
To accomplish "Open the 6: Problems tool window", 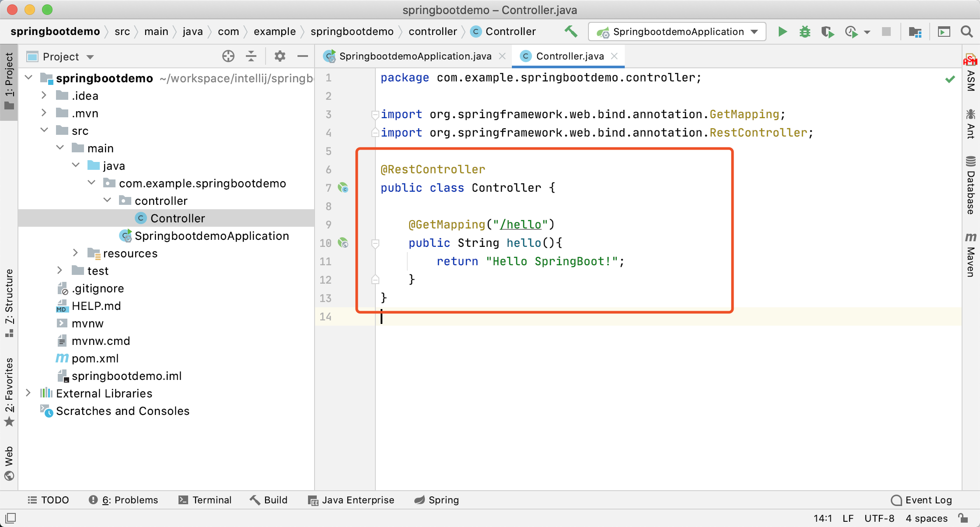I will point(123,500).
